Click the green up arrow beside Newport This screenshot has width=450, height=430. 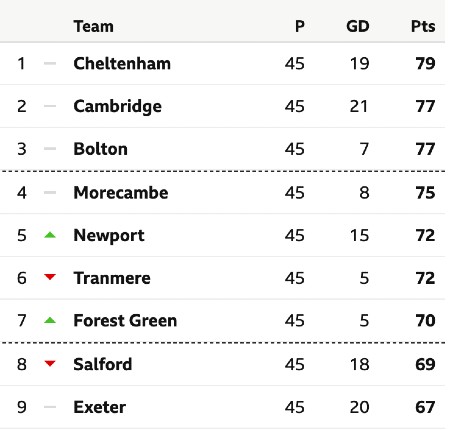(x=50, y=235)
